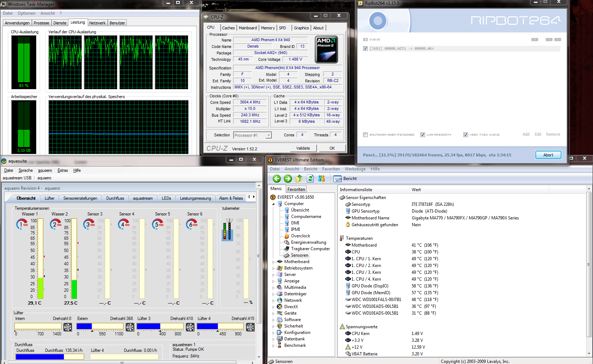Click the DirectX icon in EVEREST tree
Image resolution: width=593 pixels, height=364 pixels.
pyautogui.click(x=280, y=307)
